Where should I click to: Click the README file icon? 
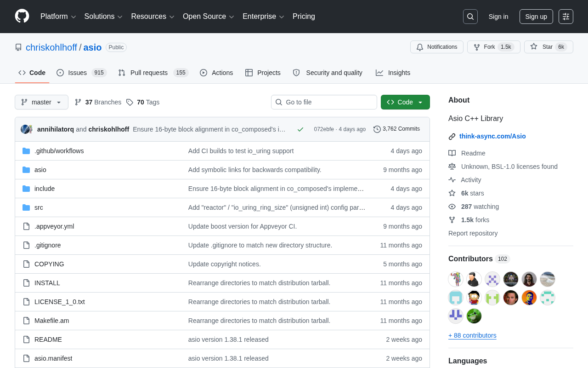tap(26, 339)
